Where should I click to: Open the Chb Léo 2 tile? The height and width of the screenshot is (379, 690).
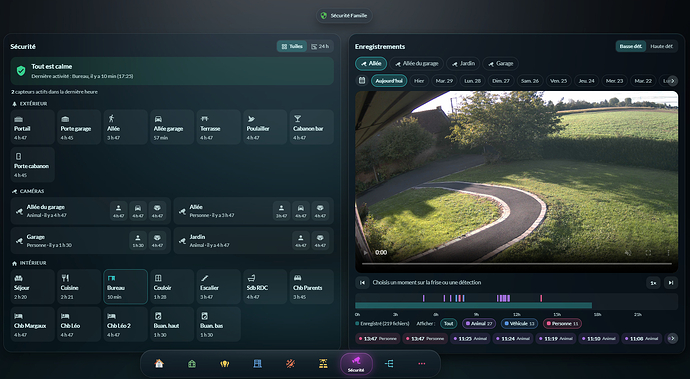[125, 324]
